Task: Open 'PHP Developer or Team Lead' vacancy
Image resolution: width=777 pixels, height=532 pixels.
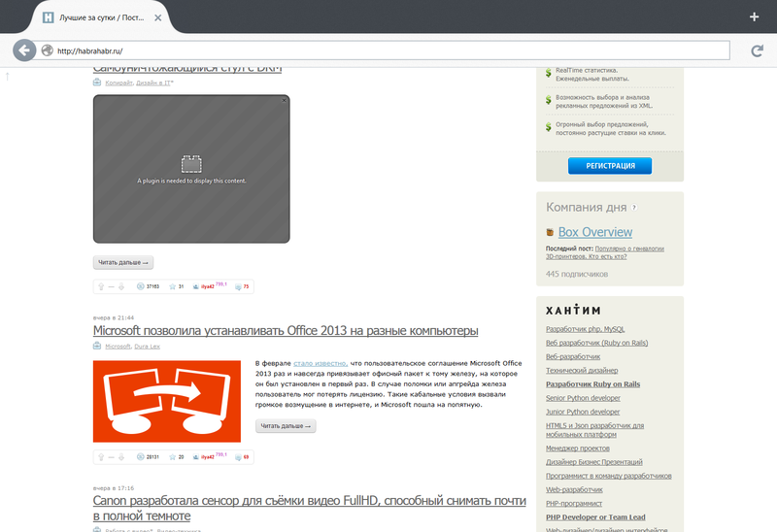Action: coord(595,517)
